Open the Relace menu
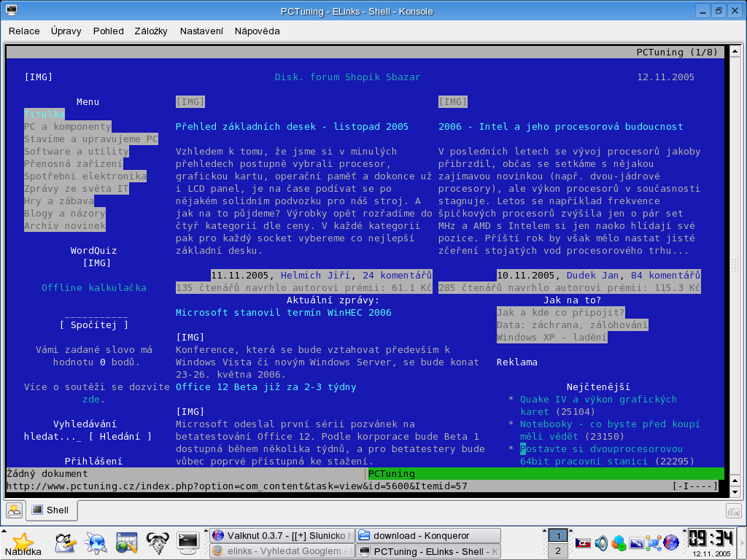747x560 pixels. [24, 31]
